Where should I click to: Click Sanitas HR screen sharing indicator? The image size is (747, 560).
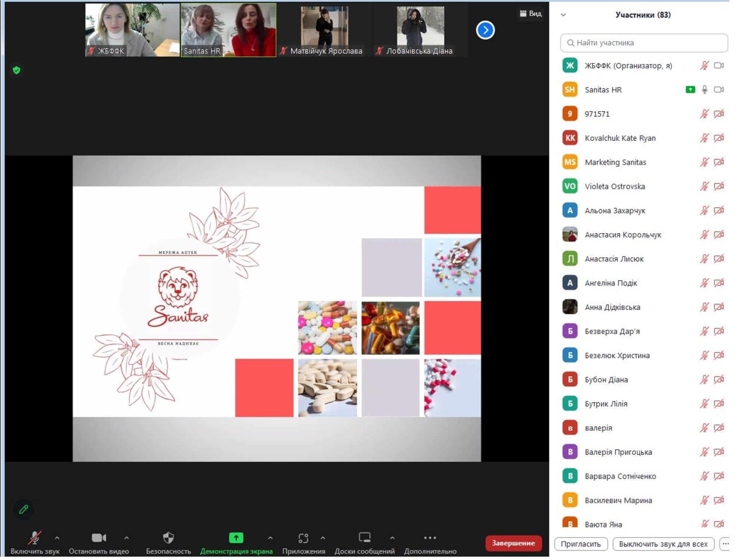click(x=690, y=90)
